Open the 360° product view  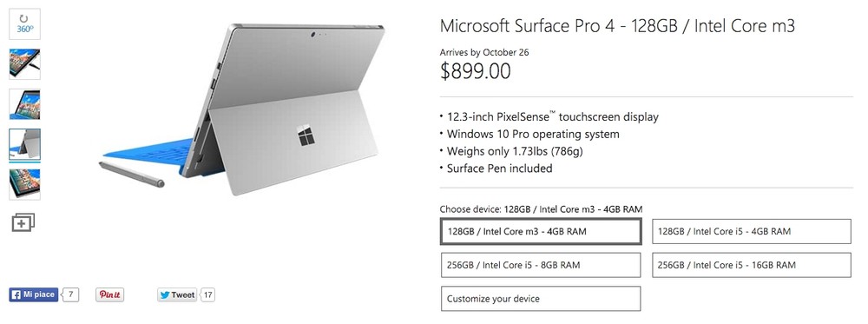point(25,23)
